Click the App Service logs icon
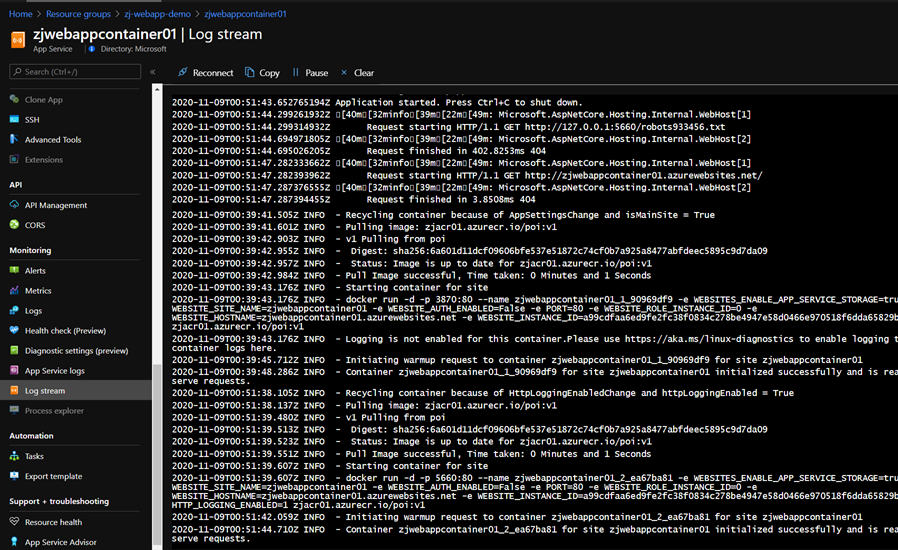Viewport: 898px width, 550px height. pos(14,370)
